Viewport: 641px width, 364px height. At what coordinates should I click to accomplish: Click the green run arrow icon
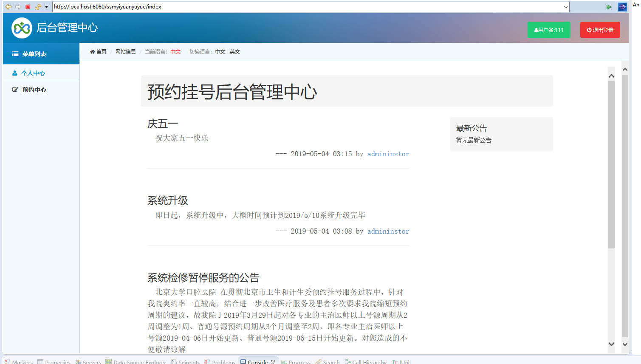pyautogui.click(x=609, y=7)
